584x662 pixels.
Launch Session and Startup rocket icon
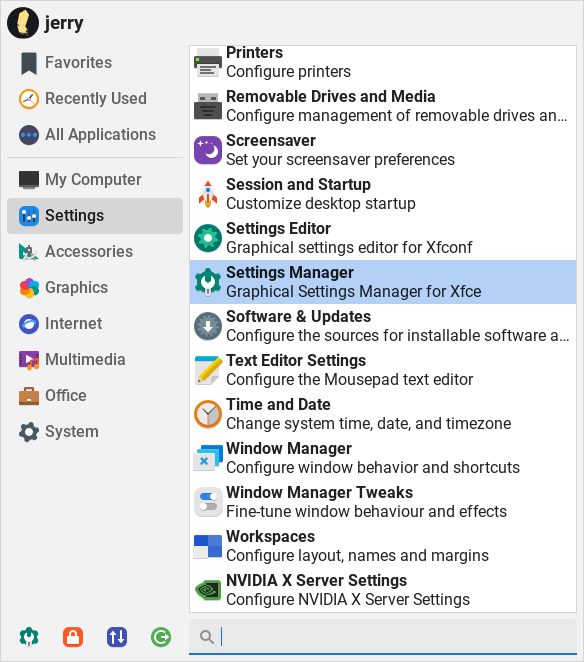coord(208,194)
